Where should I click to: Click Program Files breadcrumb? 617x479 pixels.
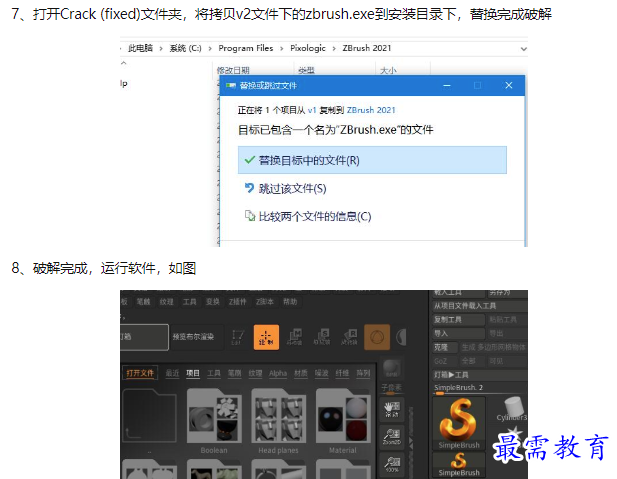246,48
